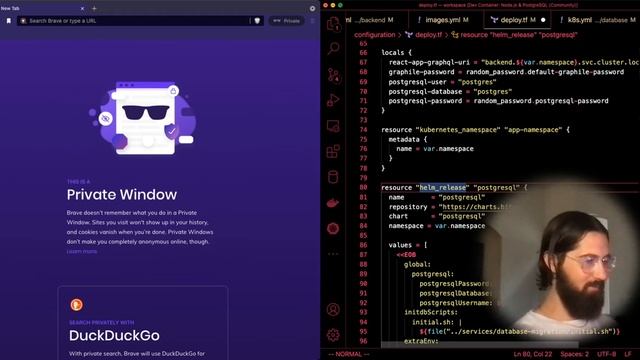Open Run and Debug view in VS Code
The image size is (640, 360).
coord(333,100)
